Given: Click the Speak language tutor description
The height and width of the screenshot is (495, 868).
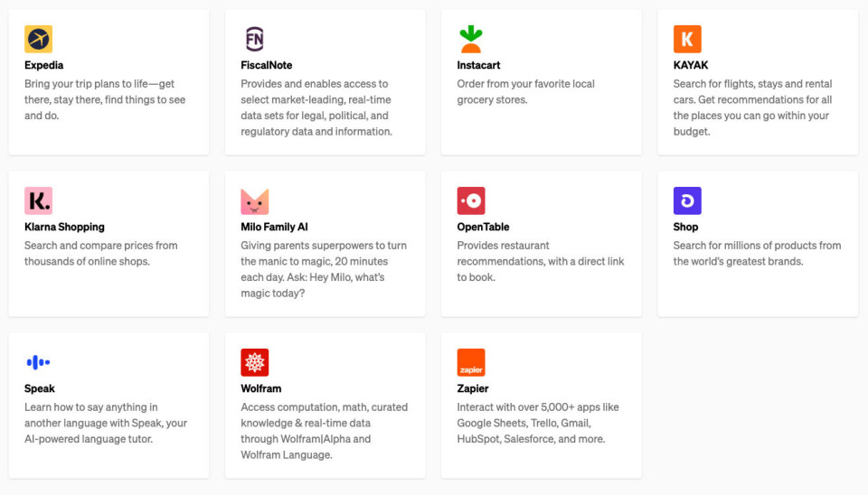Looking at the screenshot, I should 106,423.
